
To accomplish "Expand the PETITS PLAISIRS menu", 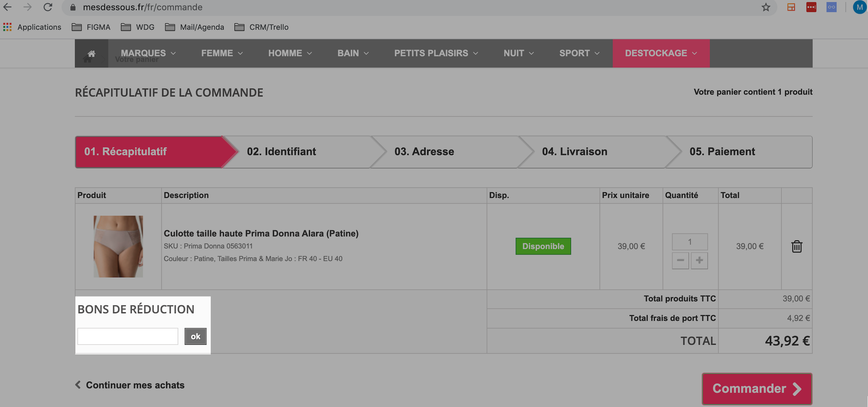I will pos(436,53).
